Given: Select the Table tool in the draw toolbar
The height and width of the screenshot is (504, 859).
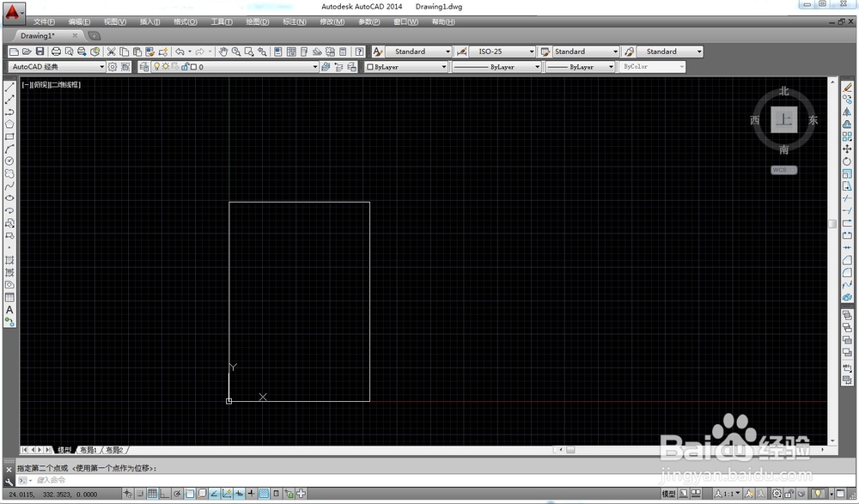Looking at the screenshot, I should click(9, 297).
